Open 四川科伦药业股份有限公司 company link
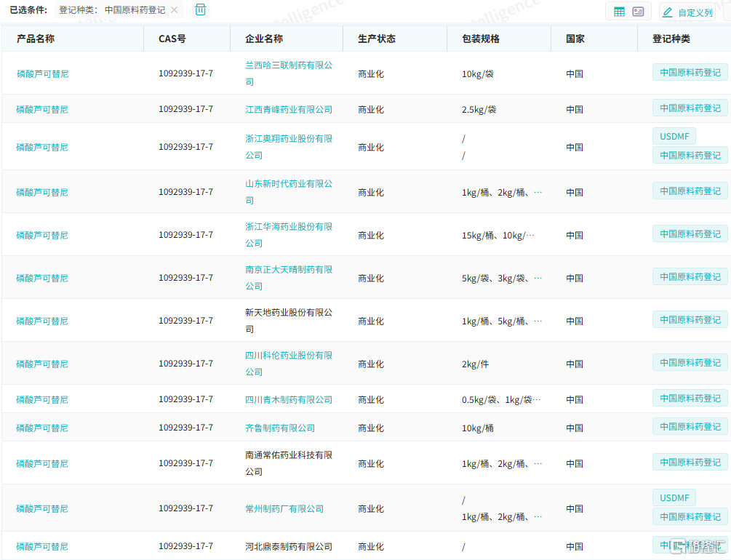The width and height of the screenshot is (731, 560). (289, 364)
